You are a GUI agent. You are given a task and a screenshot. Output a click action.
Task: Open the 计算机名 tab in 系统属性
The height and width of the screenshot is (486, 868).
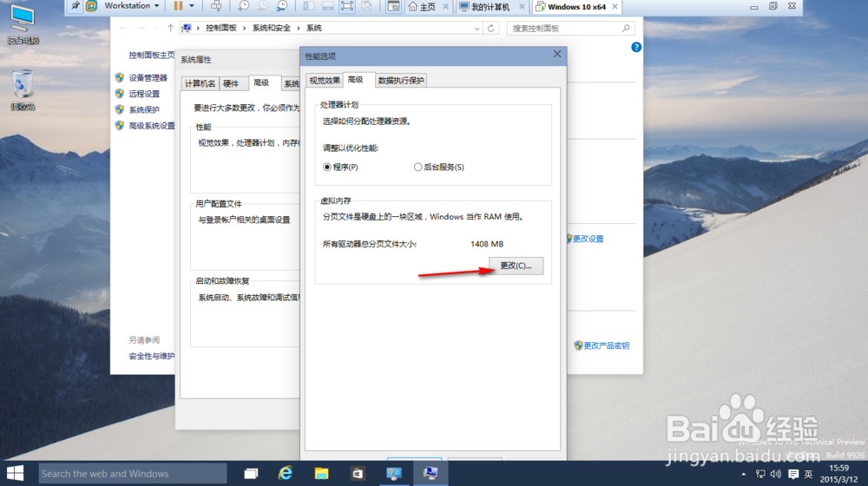pyautogui.click(x=200, y=83)
